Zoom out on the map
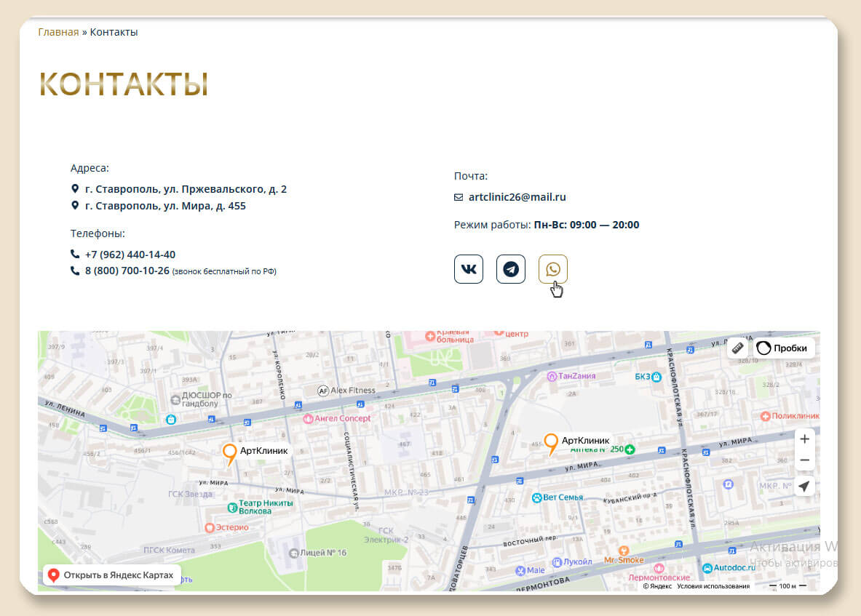 [x=804, y=460]
